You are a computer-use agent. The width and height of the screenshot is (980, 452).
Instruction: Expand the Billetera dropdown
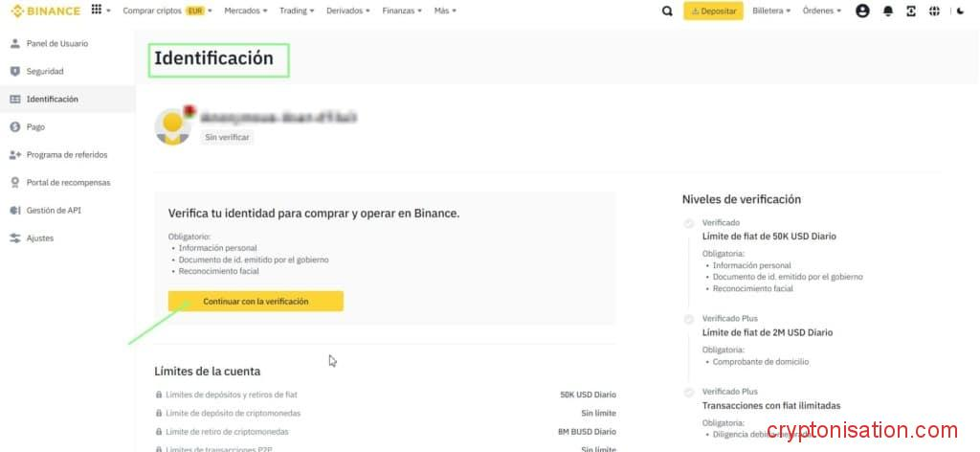tap(770, 11)
